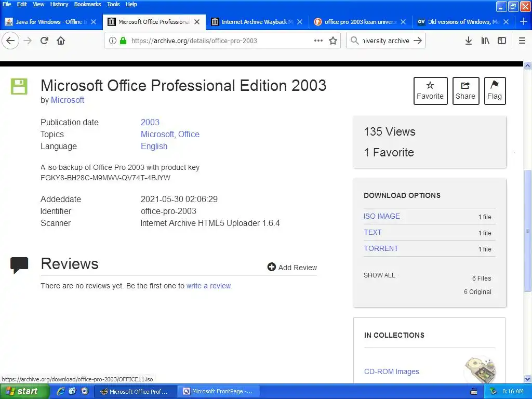Open page actions three-dot menu

point(318,41)
